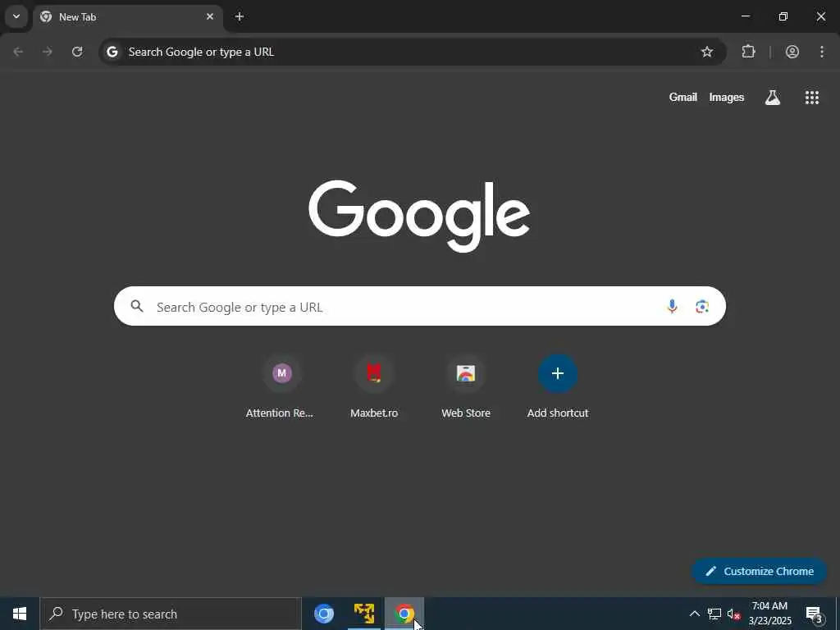The image size is (840, 630).
Task: Click the Customize Chrome button
Action: pyautogui.click(x=760, y=571)
